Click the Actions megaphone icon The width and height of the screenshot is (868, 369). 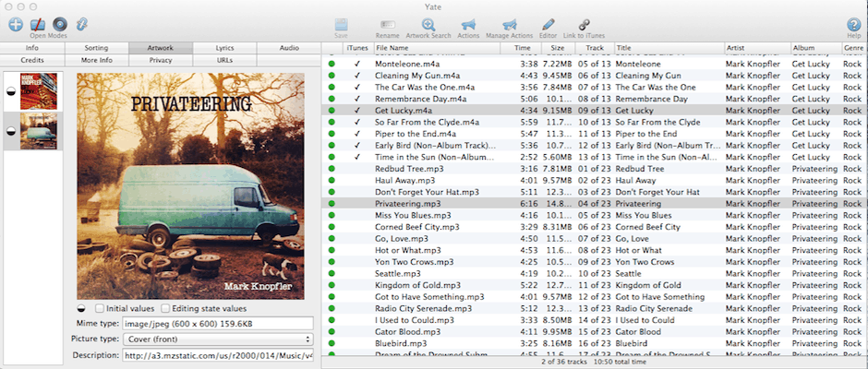click(x=468, y=25)
